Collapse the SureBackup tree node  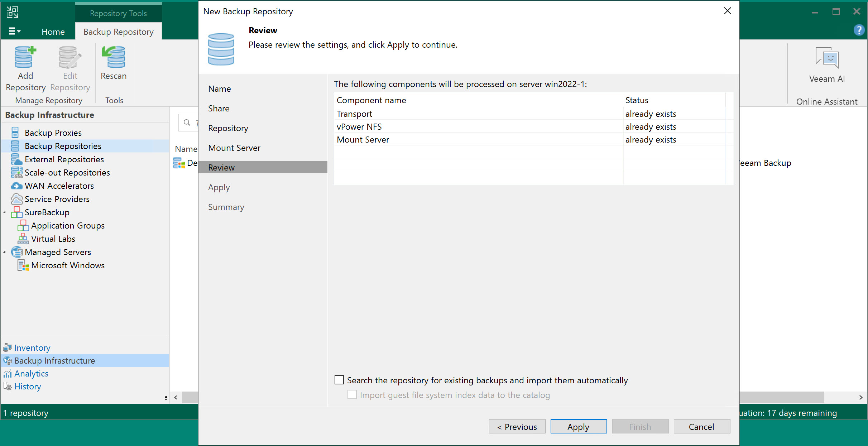pyautogui.click(x=5, y=212)
